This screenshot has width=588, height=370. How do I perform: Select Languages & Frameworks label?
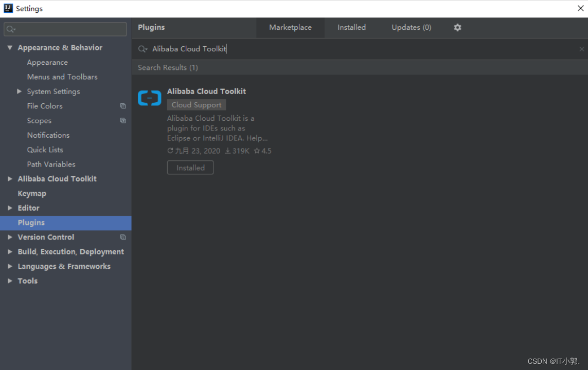64,266
